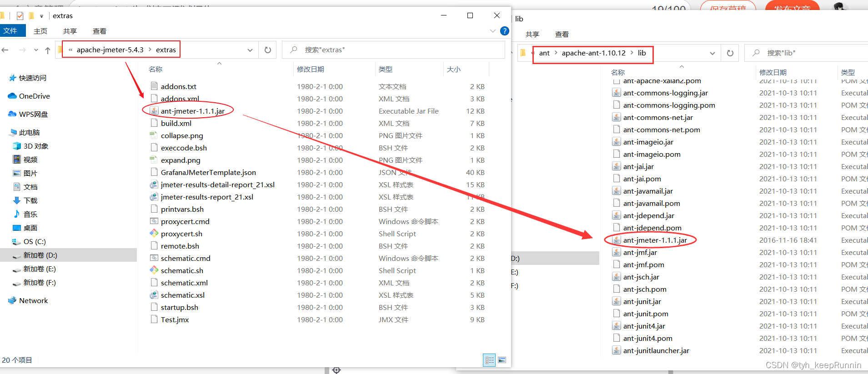868x374 pixels.
Task: Open address bar history dropdown in extras window
Action: pos(250,50)
